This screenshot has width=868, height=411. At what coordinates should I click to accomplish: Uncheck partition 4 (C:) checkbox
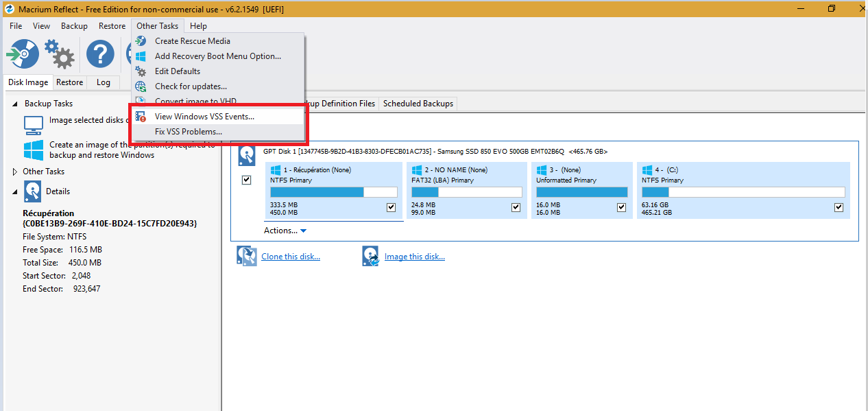(839, 207)
